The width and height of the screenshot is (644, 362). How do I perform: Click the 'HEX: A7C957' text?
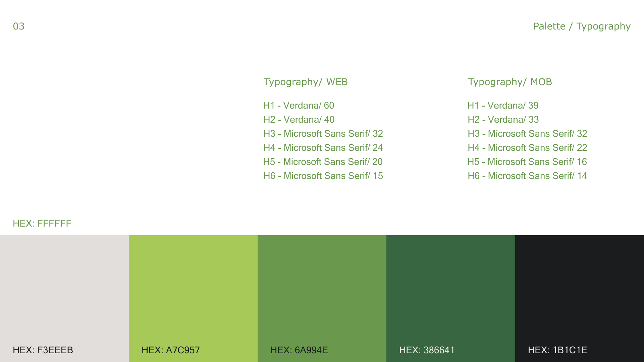coord(171,350)
